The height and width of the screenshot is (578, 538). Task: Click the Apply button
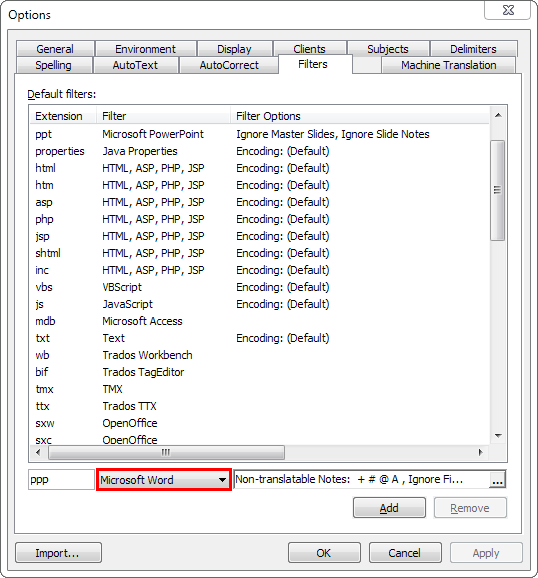486,553
